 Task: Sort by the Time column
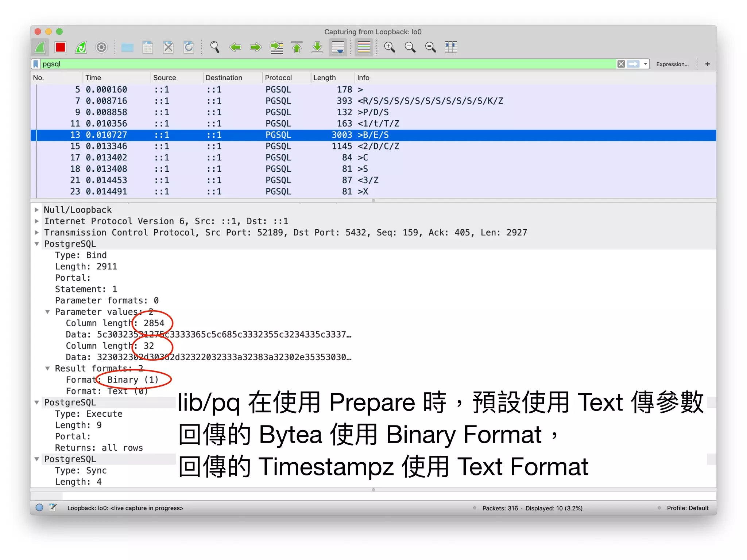[x=117, y=78]
